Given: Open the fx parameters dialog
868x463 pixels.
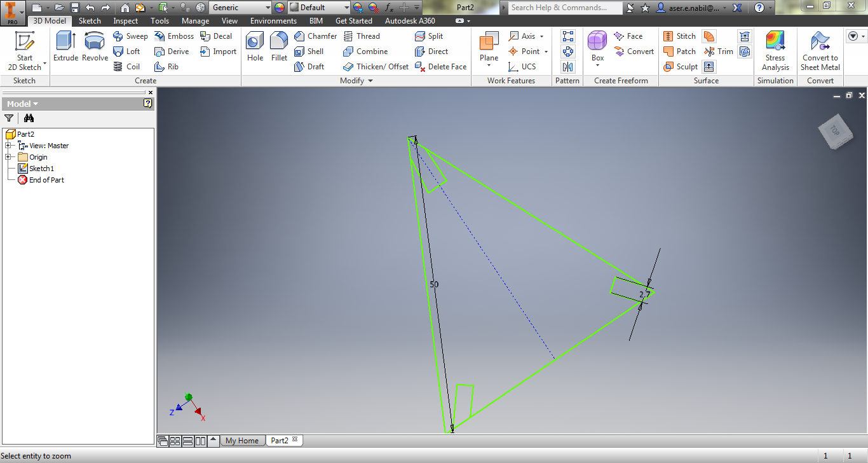Looking at the screenshot, I should tap(389, 8).
